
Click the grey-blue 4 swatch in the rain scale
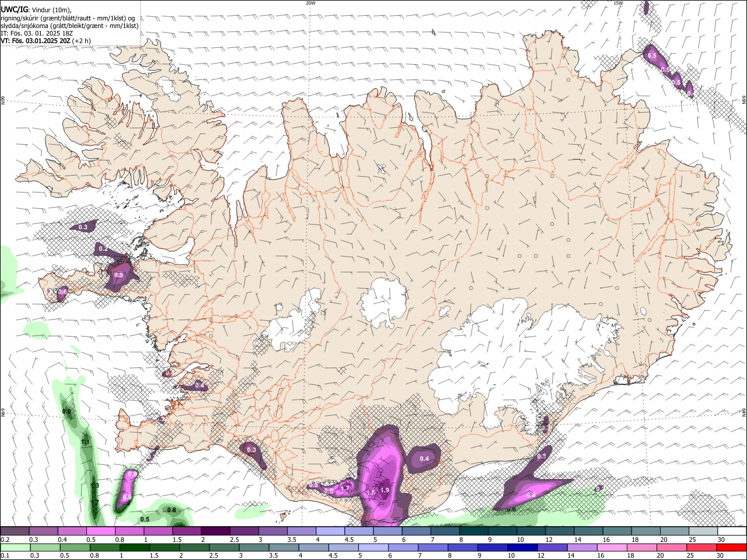click(313, 547)
